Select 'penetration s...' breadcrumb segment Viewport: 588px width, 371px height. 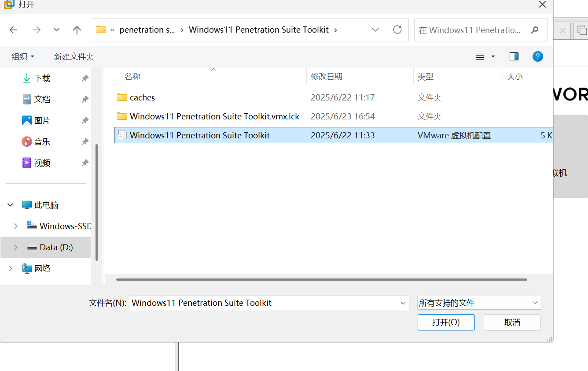pos(147,30)
